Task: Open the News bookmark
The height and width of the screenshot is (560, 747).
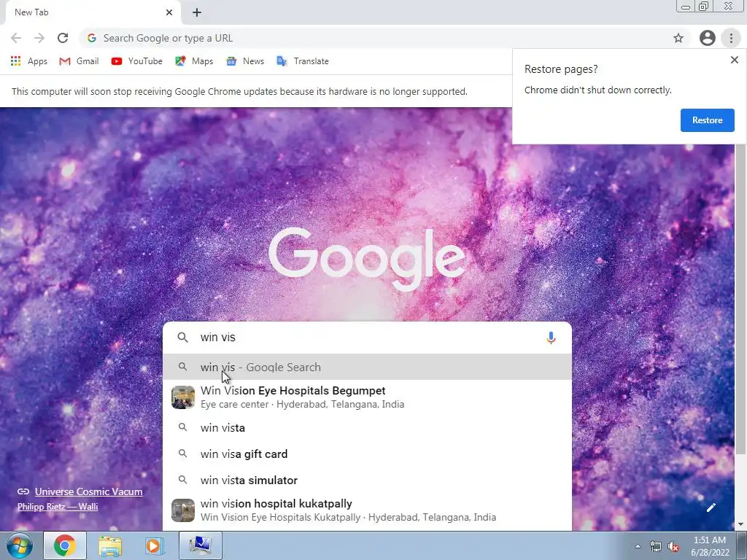Action: tap(245, 61)
